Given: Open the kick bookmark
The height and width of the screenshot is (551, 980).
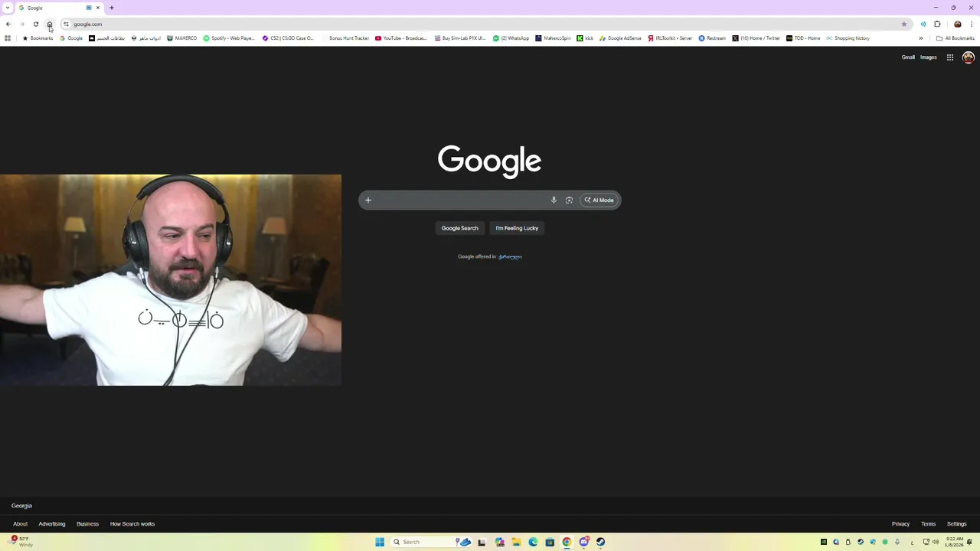Looking at the screenshot, I should [585, 38].
